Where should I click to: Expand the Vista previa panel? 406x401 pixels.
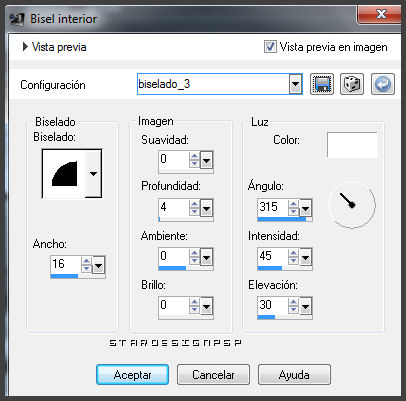(x=25, y=47)
